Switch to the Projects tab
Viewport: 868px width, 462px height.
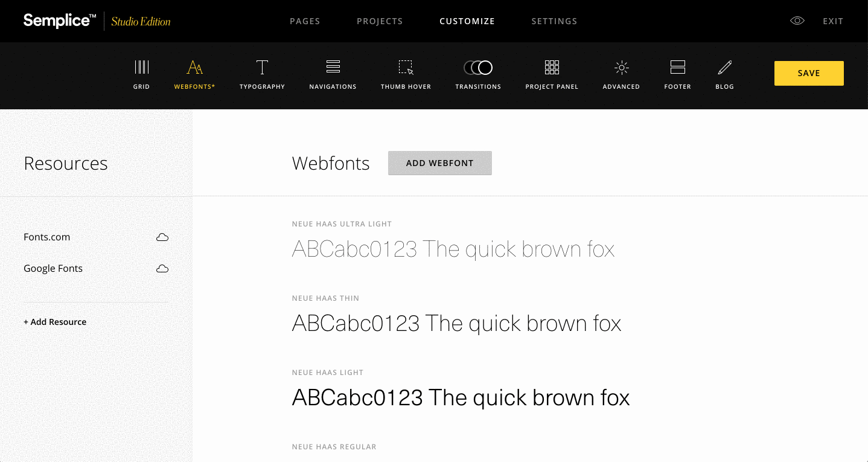click(x=380, y=21)
